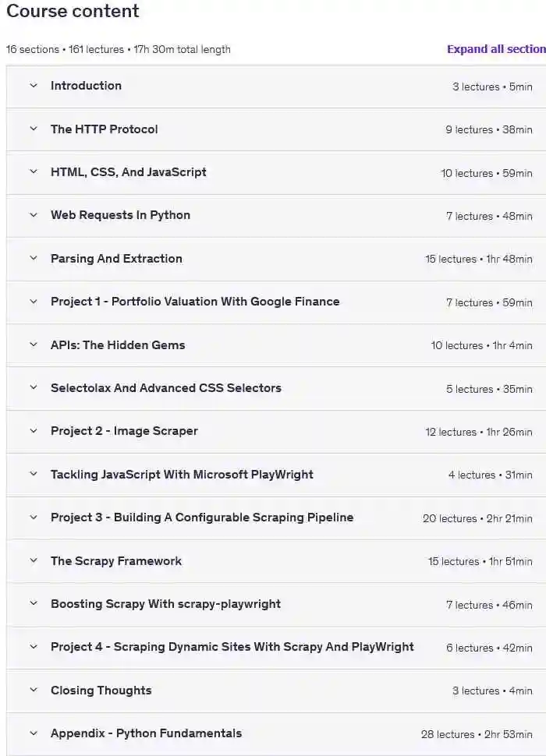Open the Project 2 - Image Scraper title
Viewport: 546px width, 756px height.
point(124,431)
